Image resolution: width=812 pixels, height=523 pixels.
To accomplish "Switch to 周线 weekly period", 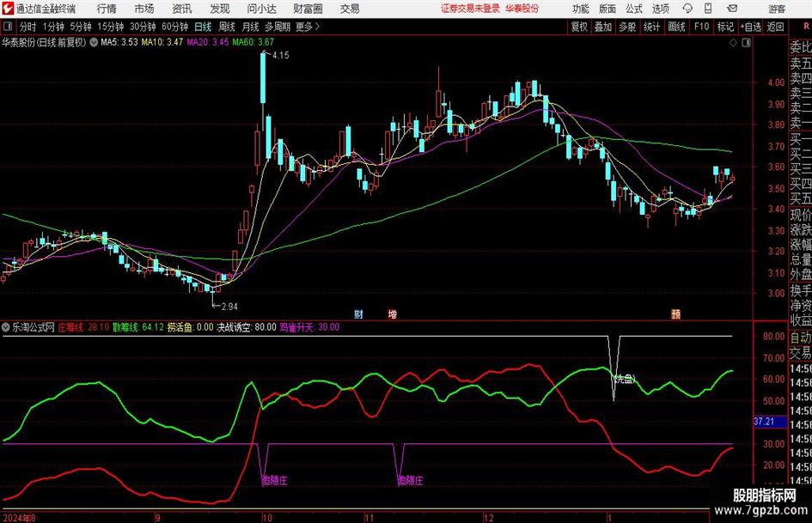I will (226, 27).
